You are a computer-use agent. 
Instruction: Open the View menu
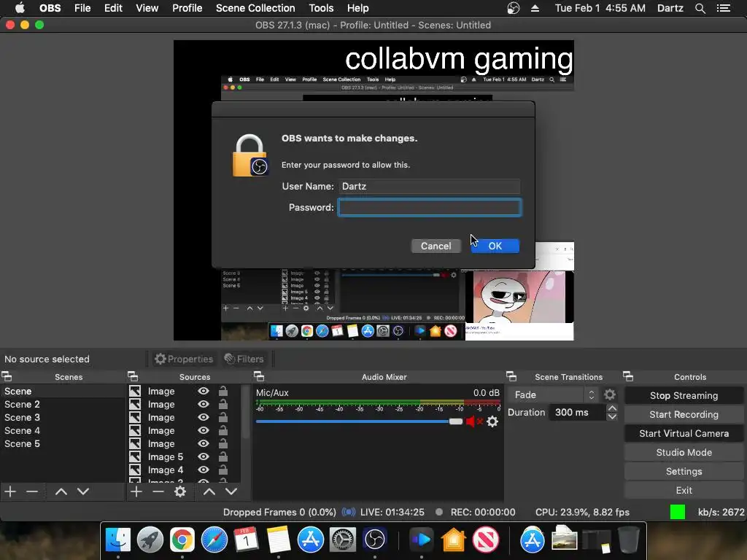147,8
